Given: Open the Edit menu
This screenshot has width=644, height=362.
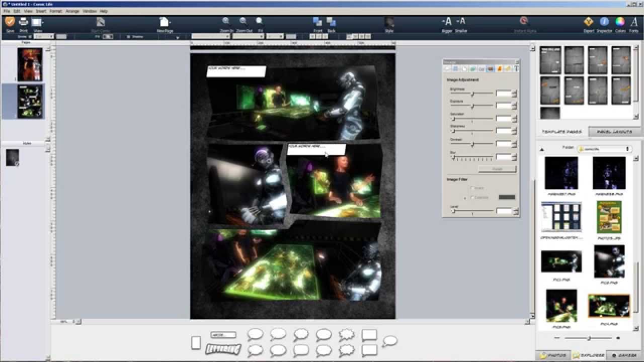Looking at the screenshot, I should [x=17, y=11].
